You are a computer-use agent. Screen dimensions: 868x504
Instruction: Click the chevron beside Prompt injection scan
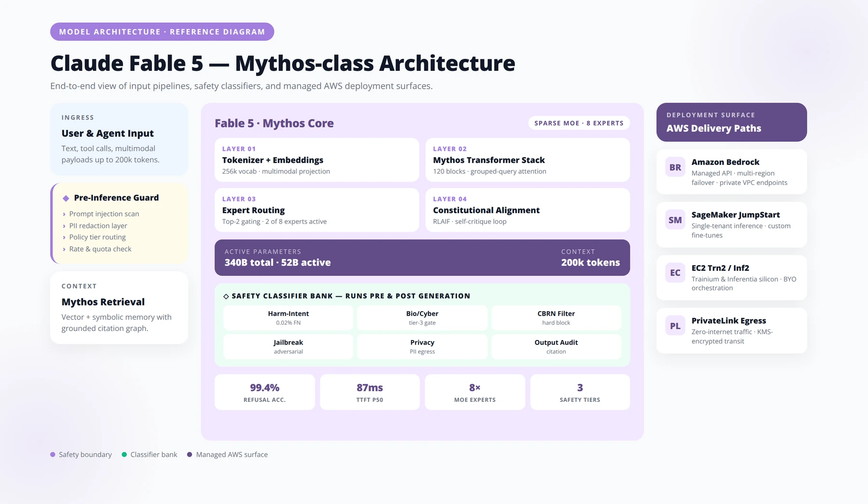coord(64,214)
